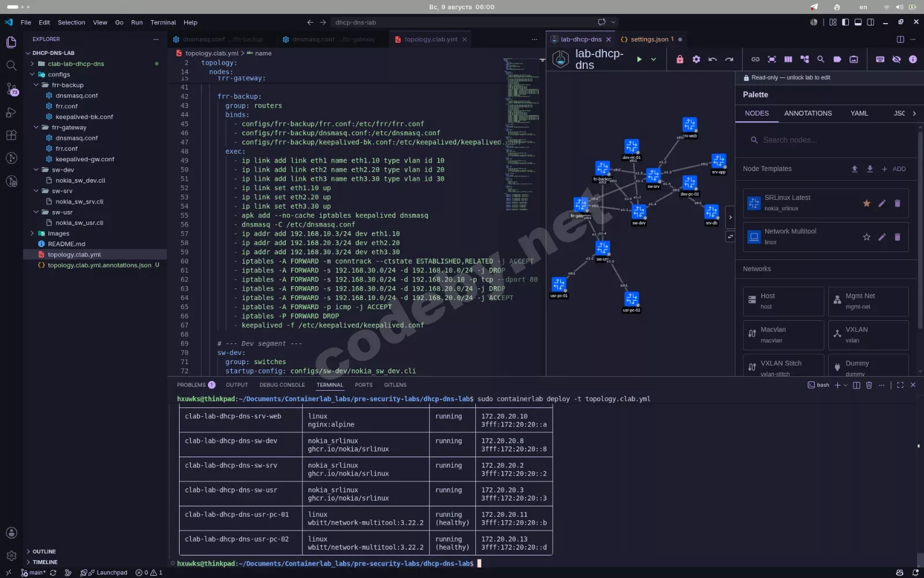This screenshot has width=924, height=578.
Task: Open the Terminal menu
Action: [163, 23]
